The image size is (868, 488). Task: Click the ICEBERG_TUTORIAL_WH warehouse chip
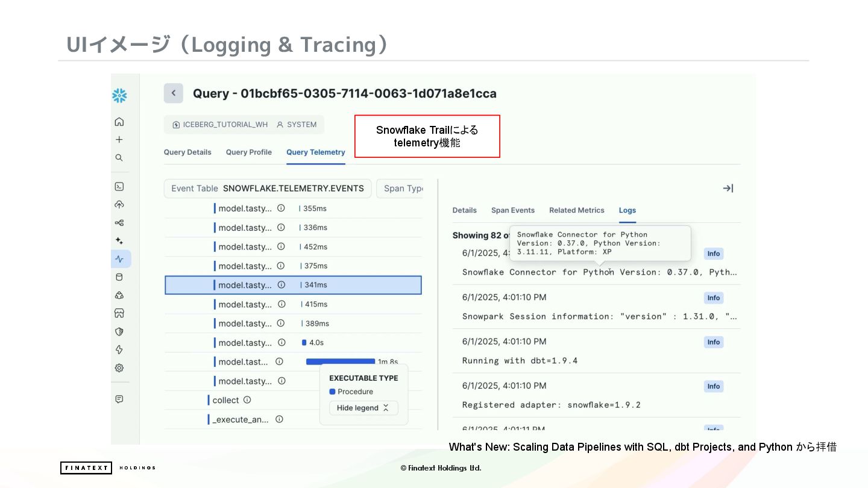coord(220,125)
